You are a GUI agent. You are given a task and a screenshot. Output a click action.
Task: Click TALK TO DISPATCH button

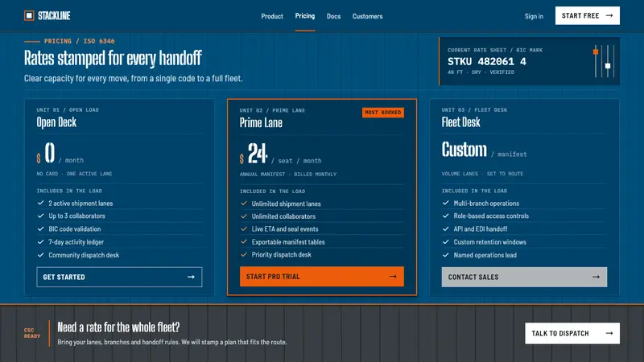coord(572,333)
